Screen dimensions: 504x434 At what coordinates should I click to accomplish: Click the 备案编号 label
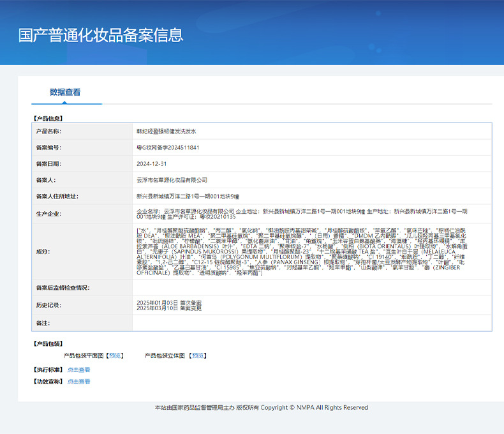(x=48, y=147)
